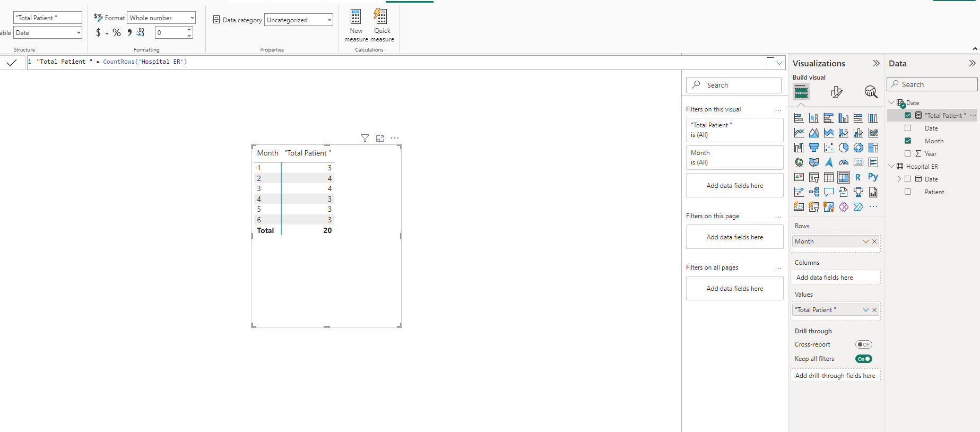Check the Year field checkbox
Image resolution: width=980 pixels, height=432 pixels.
pos(908,154)
